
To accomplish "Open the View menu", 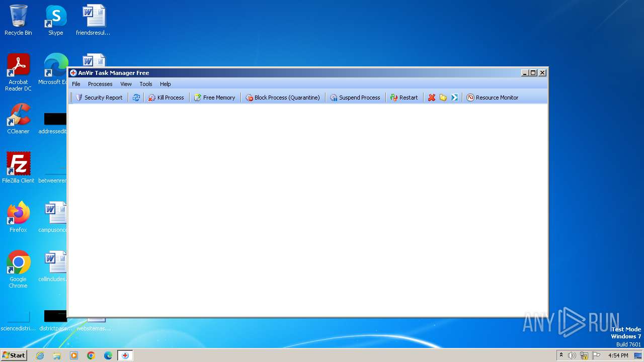I will click(x=126, y=84).
